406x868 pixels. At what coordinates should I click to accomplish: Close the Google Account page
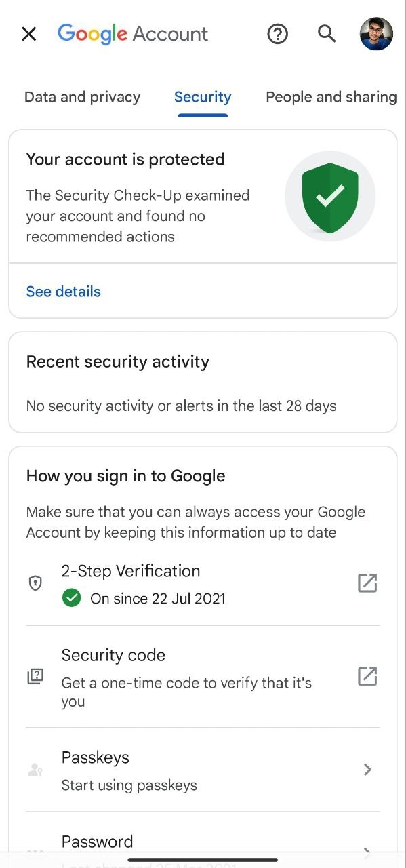pyautogui.click(x=28, y=34)
